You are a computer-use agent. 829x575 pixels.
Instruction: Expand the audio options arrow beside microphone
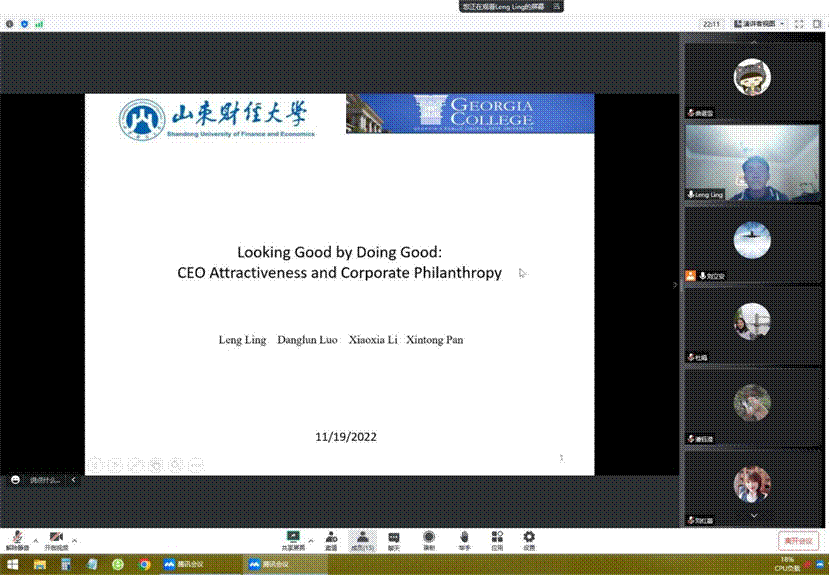point(35,540)
